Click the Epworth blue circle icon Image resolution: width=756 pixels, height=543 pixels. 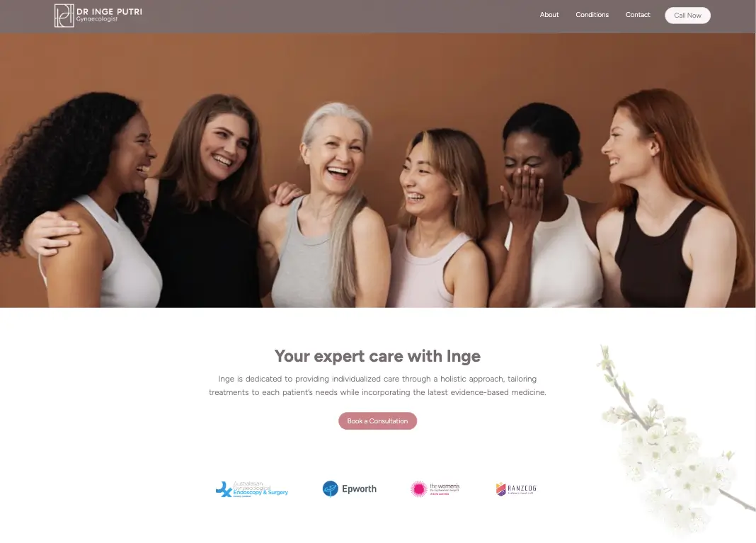pos(331,488)
